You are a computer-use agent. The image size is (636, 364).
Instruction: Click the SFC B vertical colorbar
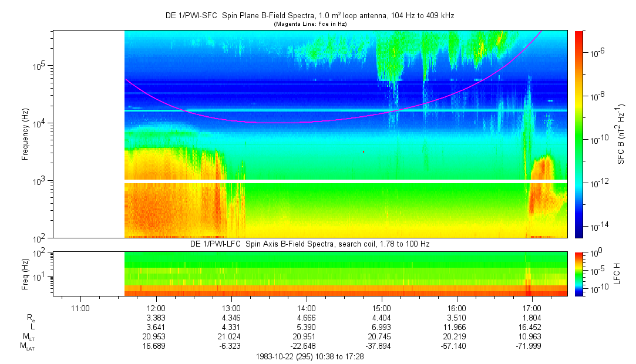(x=578, y=134)
